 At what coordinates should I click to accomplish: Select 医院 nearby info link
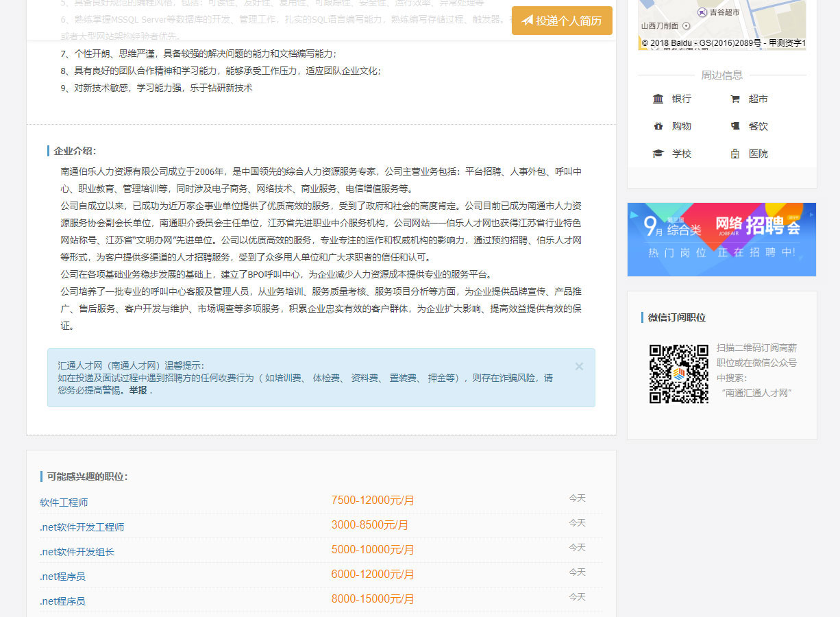758,154
